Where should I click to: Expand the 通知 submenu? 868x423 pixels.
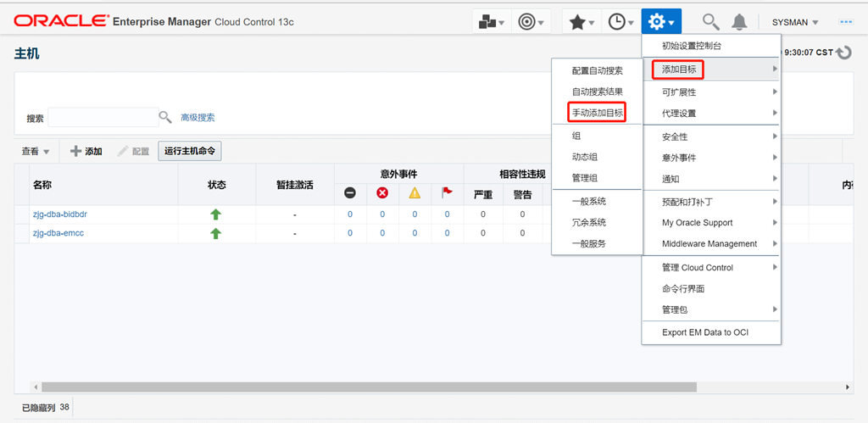(711, 179)
